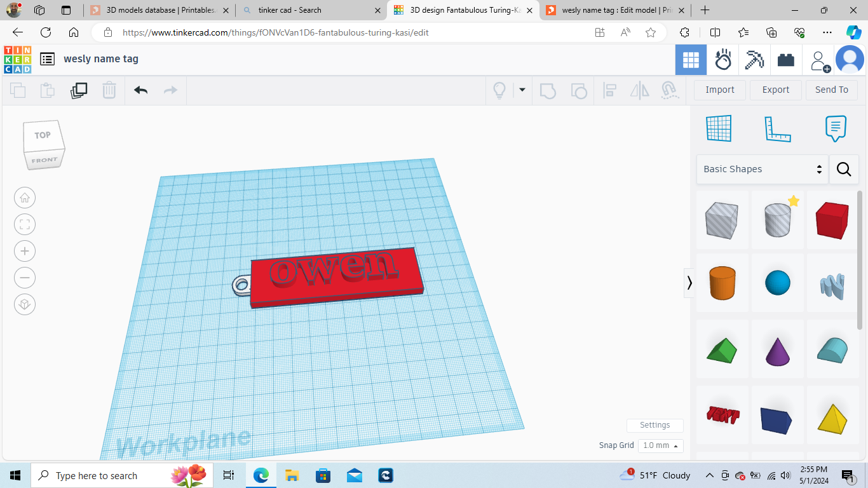868x488 pixels.
Task: Open workplane Settings button
Action: pos(654,425)
